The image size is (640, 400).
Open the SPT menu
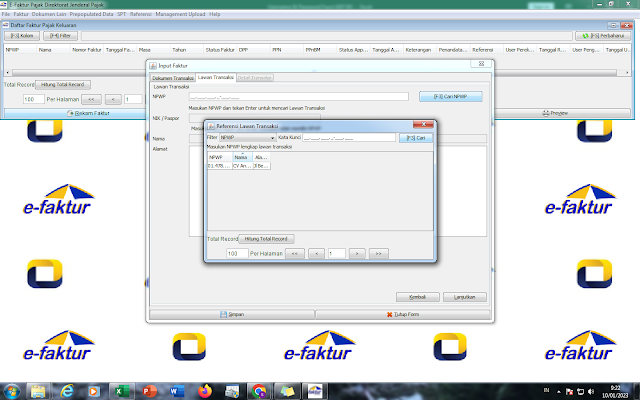coord(122,14)
